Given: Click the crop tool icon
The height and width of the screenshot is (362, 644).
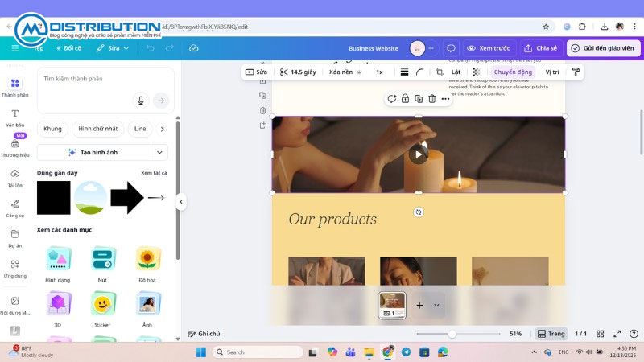Looking at the screenshot, I should coord(440,72).
